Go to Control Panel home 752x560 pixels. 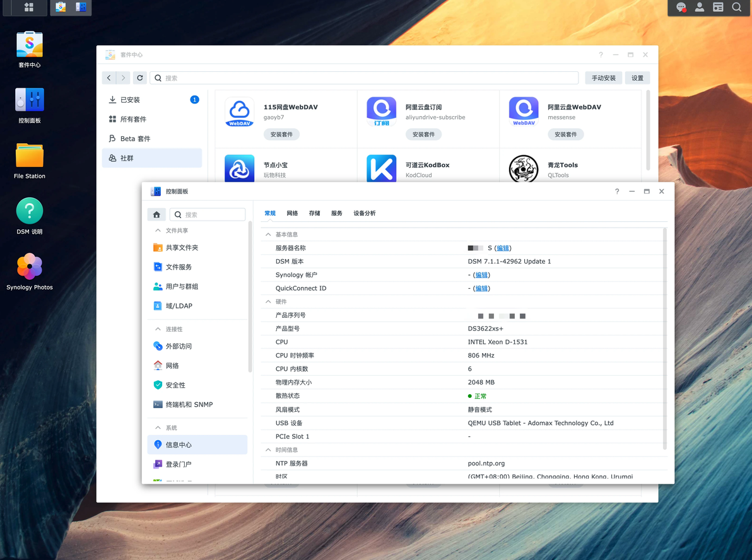(x=156, y=214)
